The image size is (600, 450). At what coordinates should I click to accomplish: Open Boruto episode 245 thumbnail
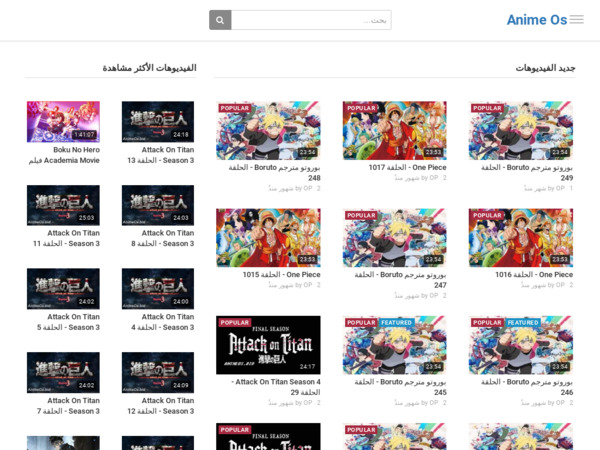coord(395,345)
